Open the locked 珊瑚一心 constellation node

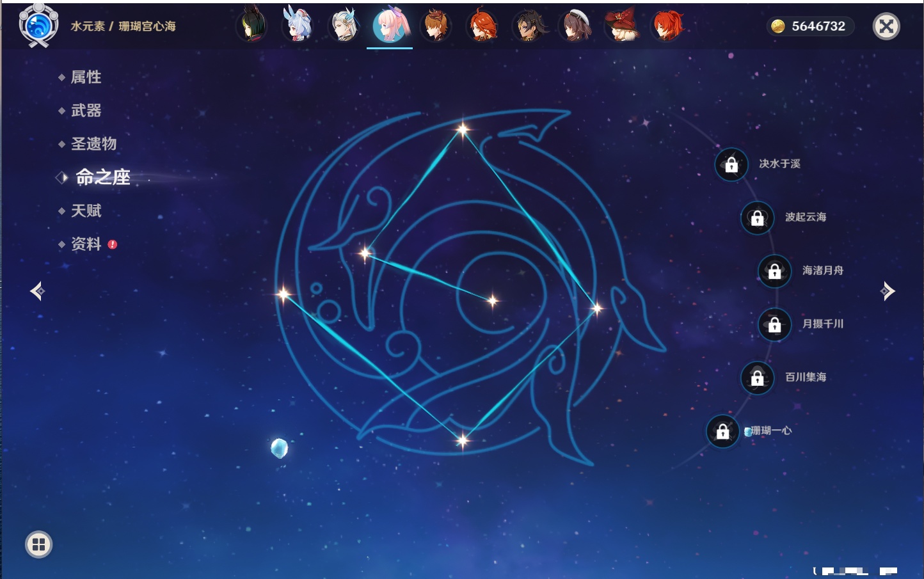(722, 431)
